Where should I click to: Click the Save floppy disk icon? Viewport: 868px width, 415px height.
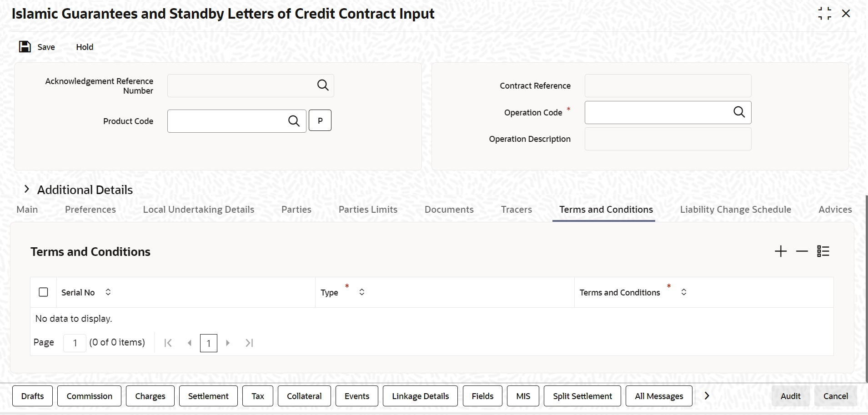click(x=25, y=47)
